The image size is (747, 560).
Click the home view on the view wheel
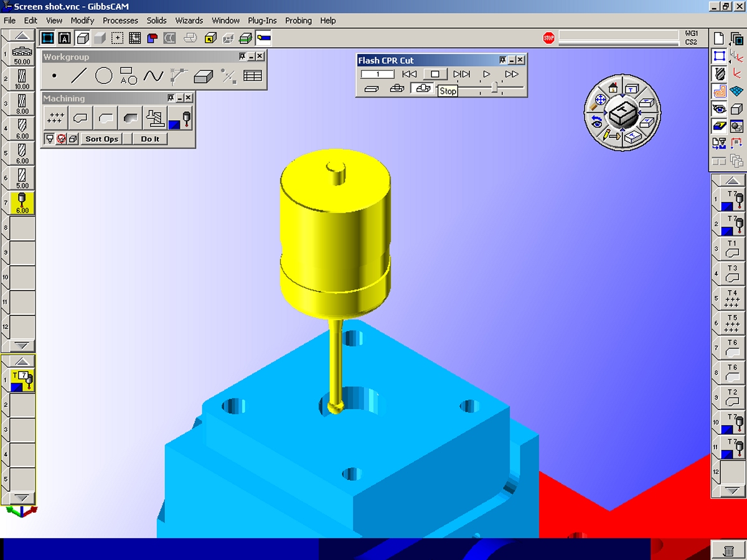click(x=613, y=88)
